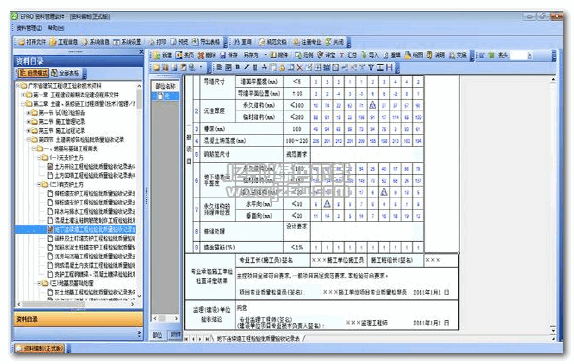Select the 地下连续墙工程检验批 sheet tab at bottom
The height and width of the screenshot is (364, 574).
[257, 339]
